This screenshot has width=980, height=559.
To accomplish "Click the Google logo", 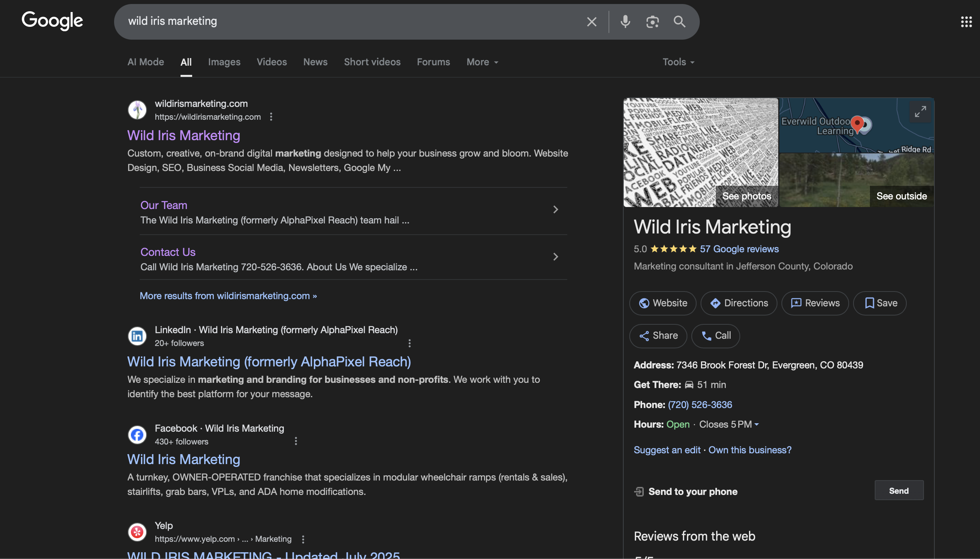I will 52,21.
